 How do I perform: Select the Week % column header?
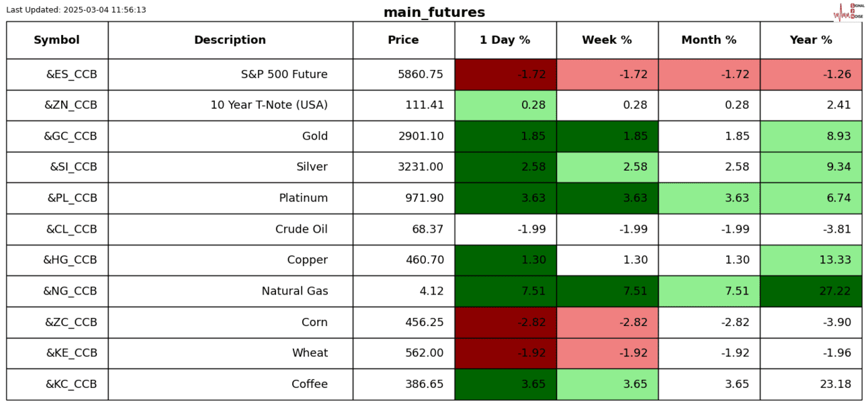[x=607, y=40]
